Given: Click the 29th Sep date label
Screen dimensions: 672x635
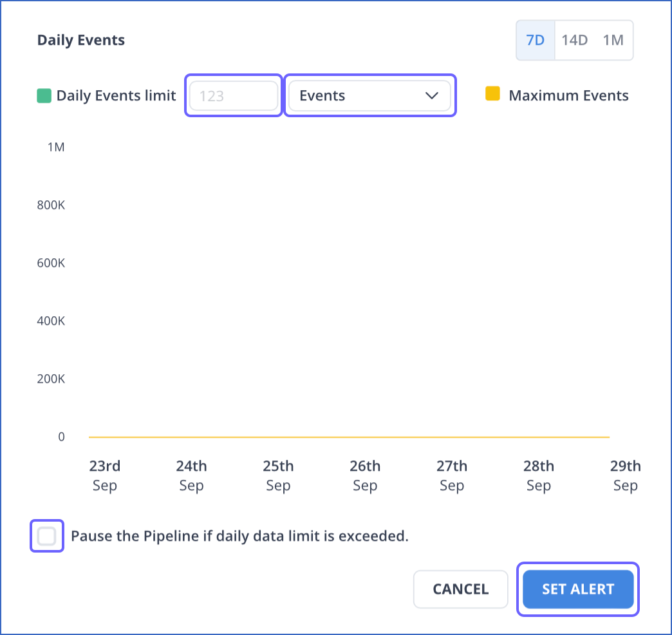Looking at the screenshot, I should click(625, 475).
